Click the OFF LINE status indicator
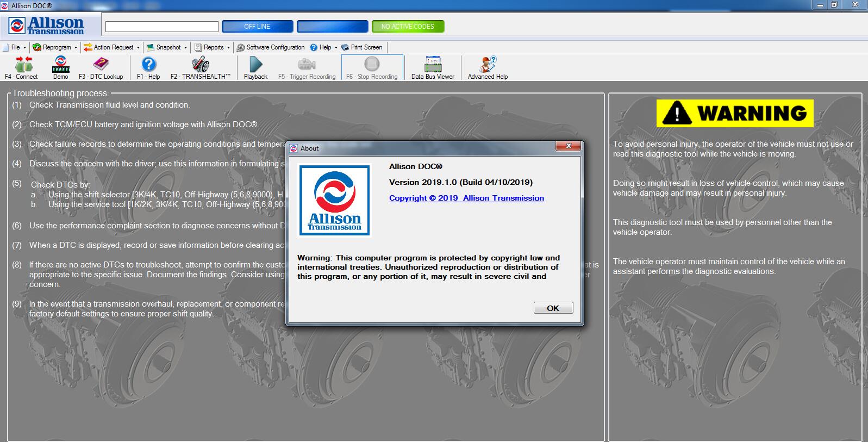The width and height of the screenshot is (868, 442). 258,26
